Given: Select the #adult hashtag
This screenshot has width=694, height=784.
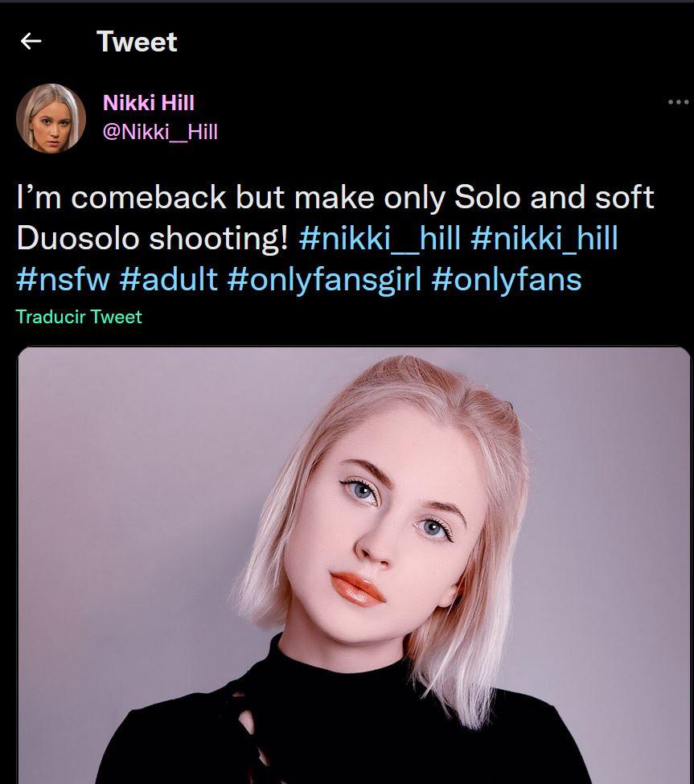Looking at the screenshot, I should click(x=168, y=279).
